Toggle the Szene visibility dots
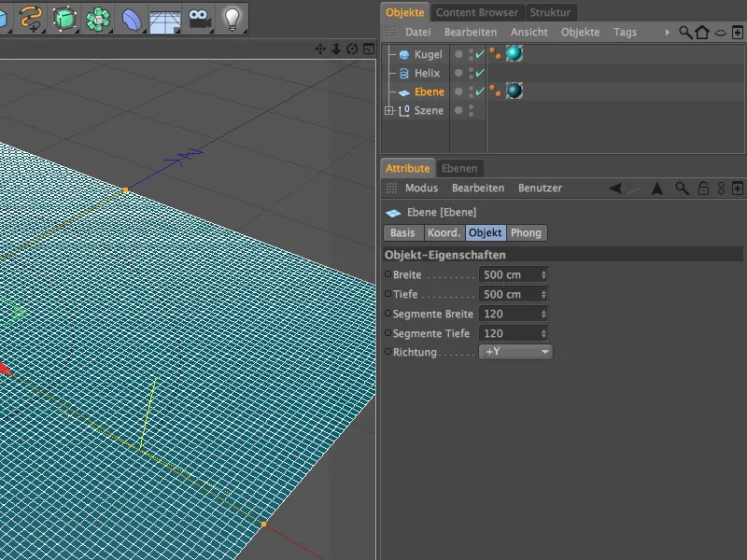Image resolution: width=747 pixels, height=560 pixels. click(x=471, y=110)
